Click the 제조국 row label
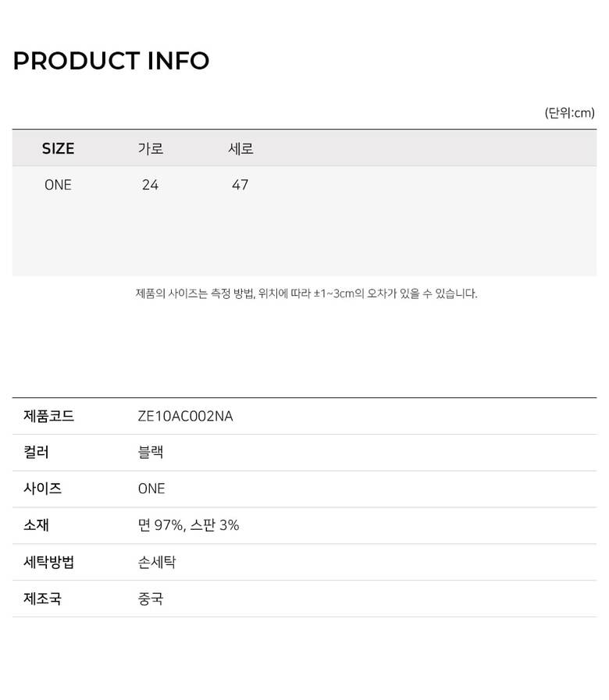609x700 pixels. coord(43,599)
